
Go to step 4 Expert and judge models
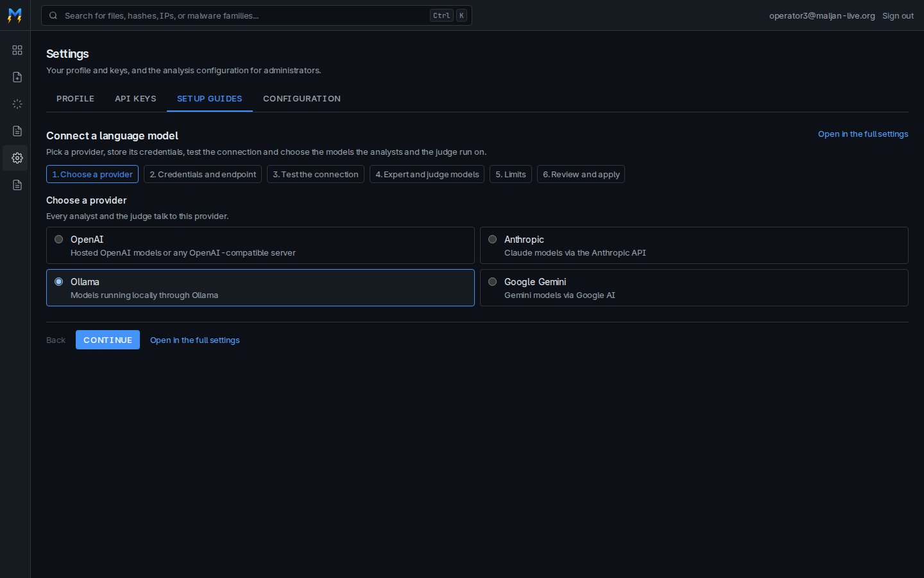point(427,174)
